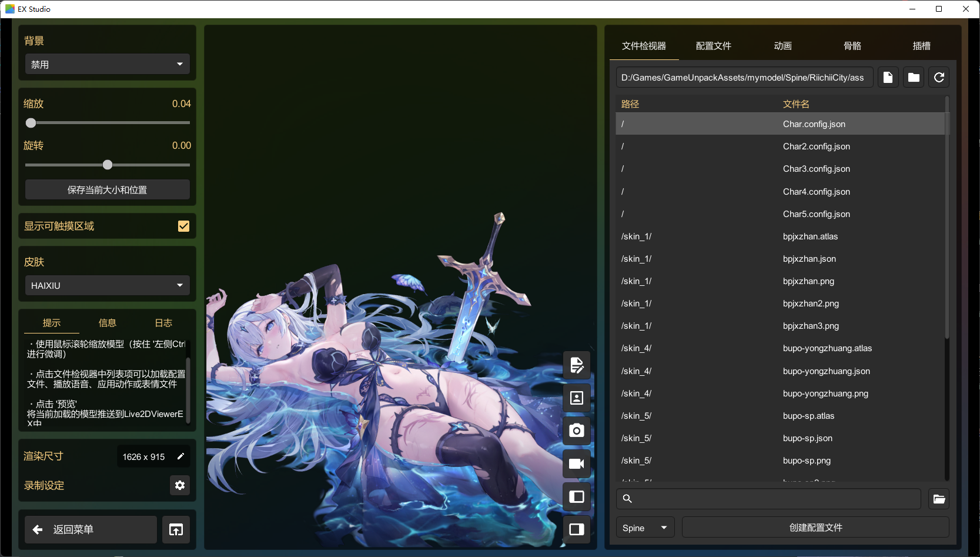Click the 旋转 slider handle
980x557 pixels.
point(108,165)
